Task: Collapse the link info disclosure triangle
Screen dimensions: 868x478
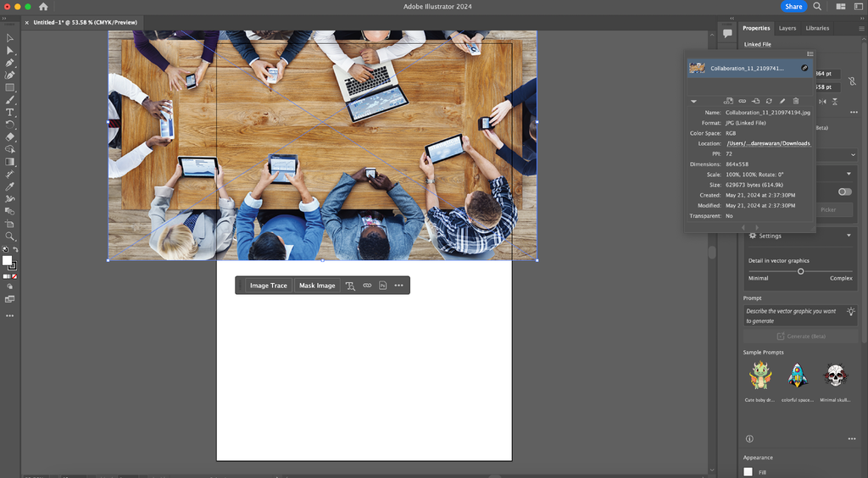Action: tap(693, 101)
